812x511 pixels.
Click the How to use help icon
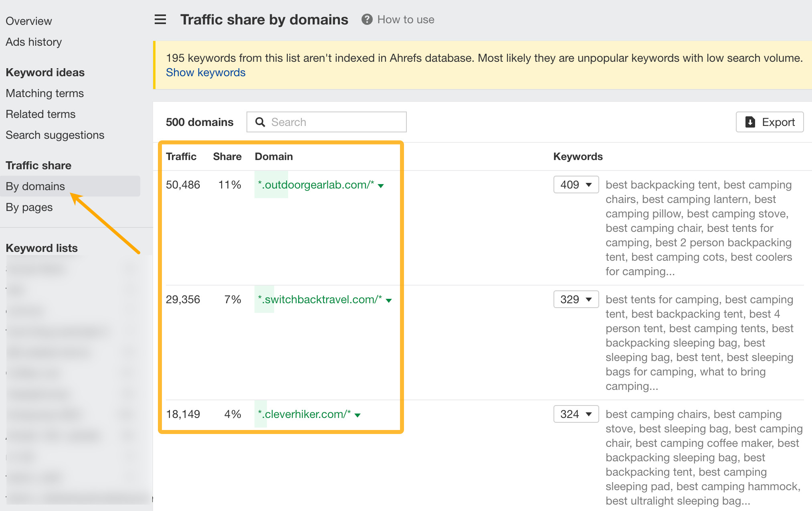(366, 19)
